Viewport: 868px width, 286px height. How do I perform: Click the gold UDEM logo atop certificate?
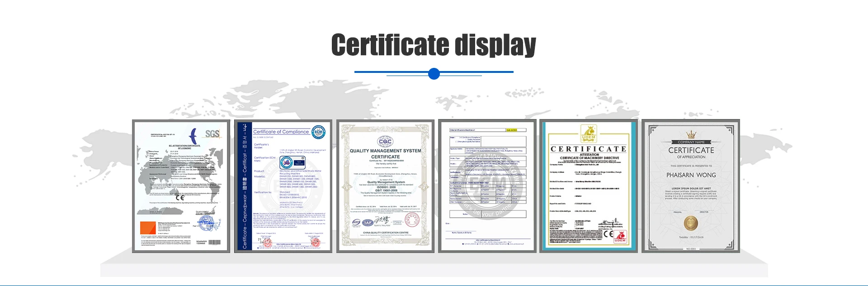tap(589, 133)
